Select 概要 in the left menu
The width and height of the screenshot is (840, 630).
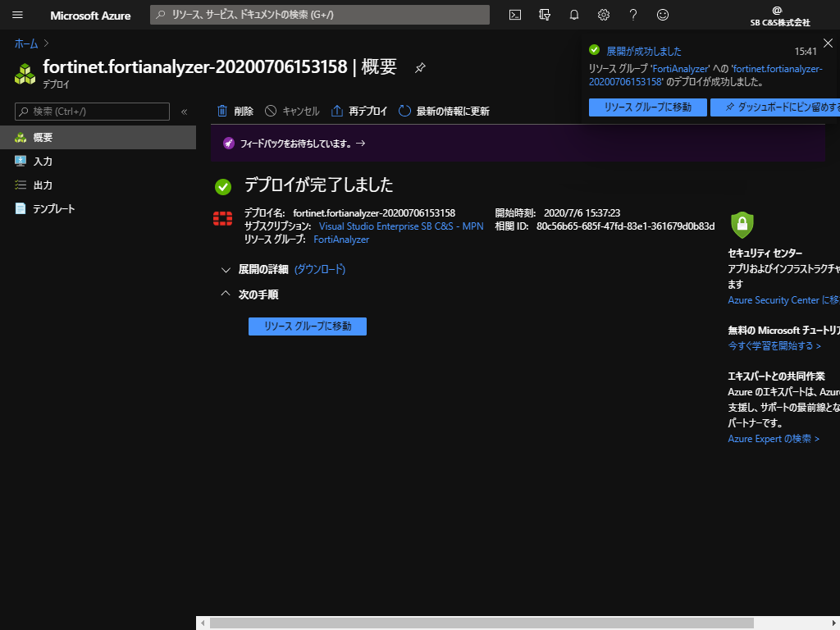pyautogui.click(x=98, y=138)
